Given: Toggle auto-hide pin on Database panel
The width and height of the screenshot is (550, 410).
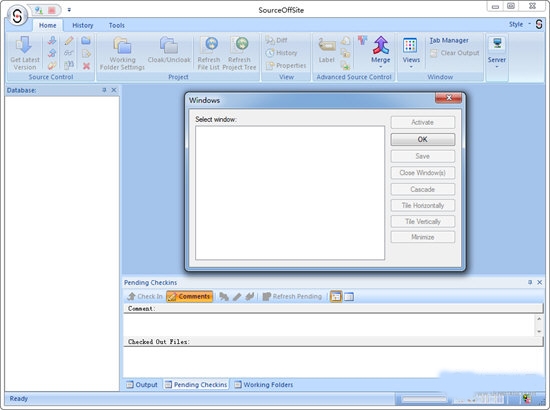Looking at the screenshot, I should click(104, 90).
